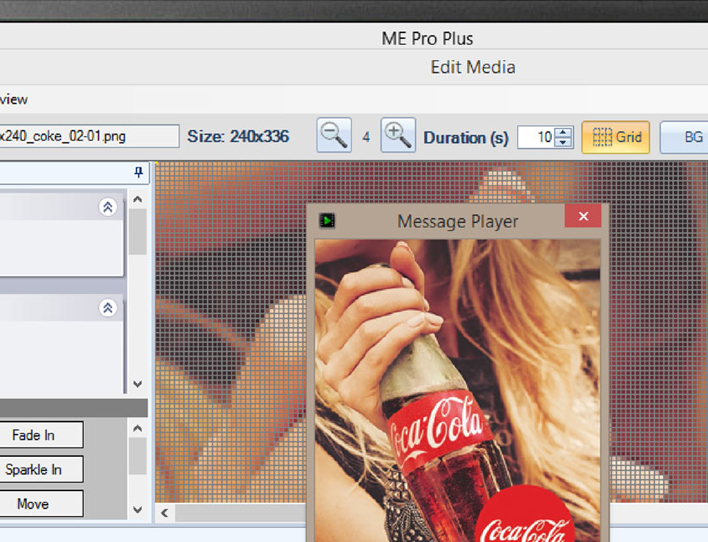Click the file name field coke_02-01.png
The width and height of the screenshot is (708, 542).
[89, 136]
